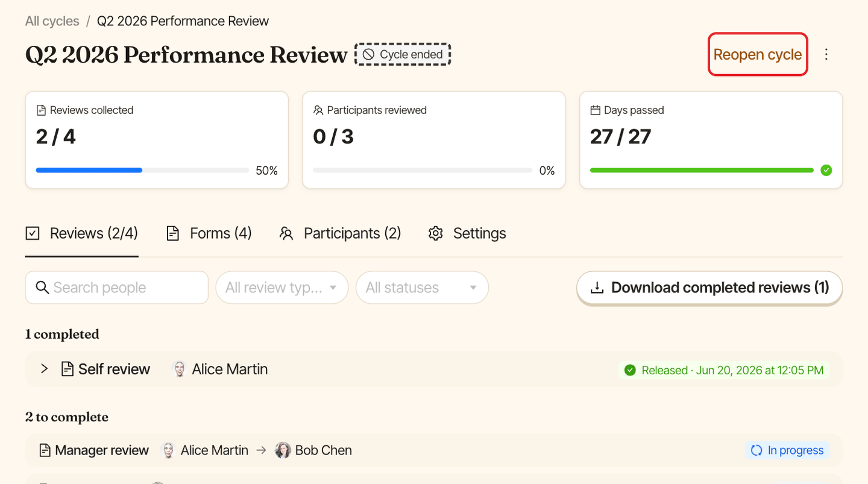Click the people icon beside Participants tab
The image size is (868, 484).
click(x=286, y=233)
